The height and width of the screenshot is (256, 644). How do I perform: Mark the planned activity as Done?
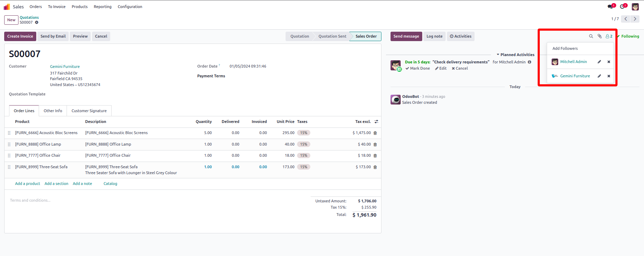coord(418,68)
